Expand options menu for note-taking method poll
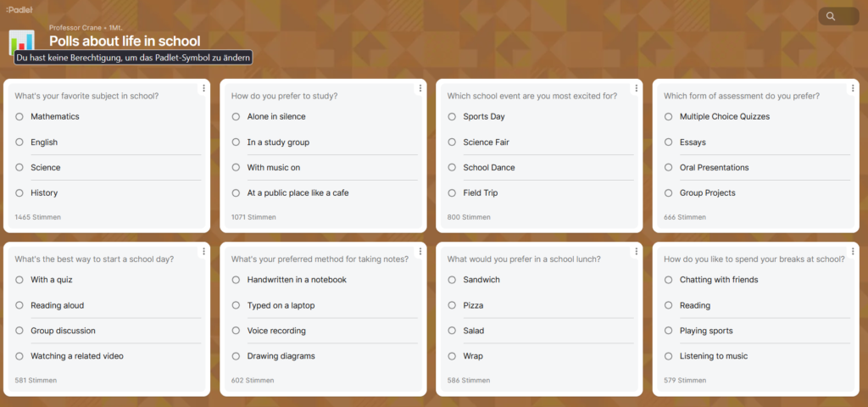The width and height of the screenshot is (868, 407). [420, 251]
